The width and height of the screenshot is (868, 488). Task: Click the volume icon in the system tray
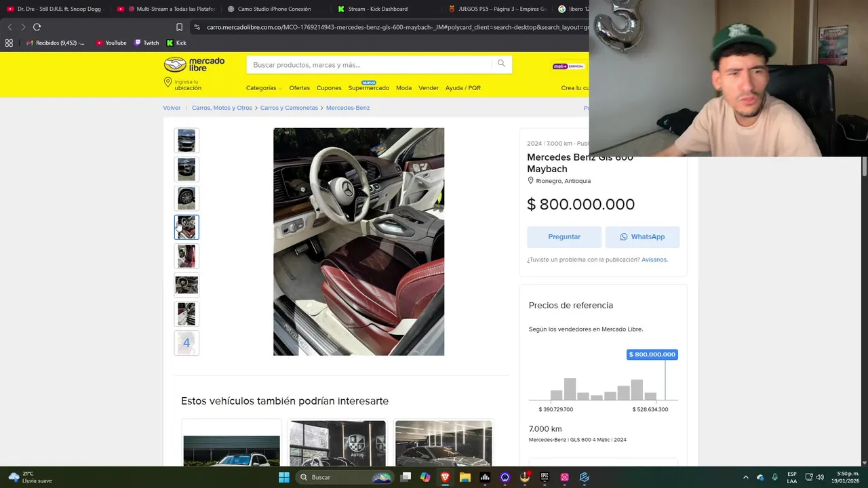point(820,477)
